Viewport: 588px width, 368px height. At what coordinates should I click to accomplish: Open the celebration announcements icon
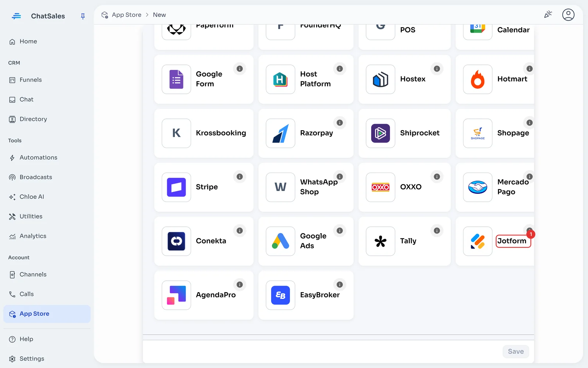tap(548, 15)
